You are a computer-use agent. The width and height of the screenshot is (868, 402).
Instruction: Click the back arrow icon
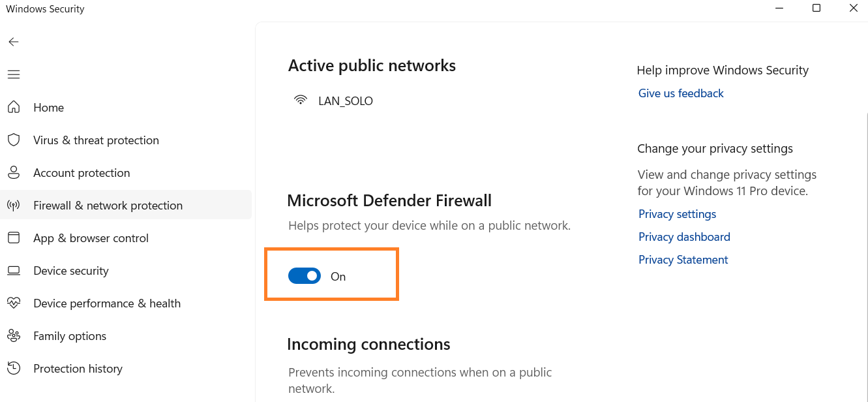click(x=14, y=42)
